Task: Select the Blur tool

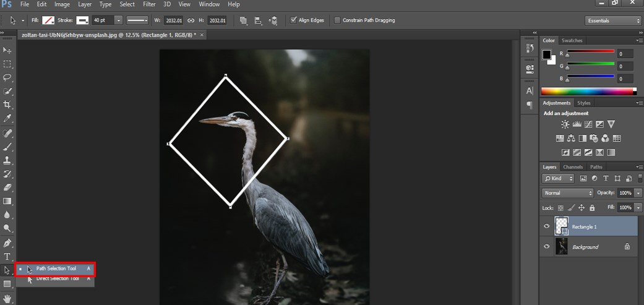Action: [7, 215]
